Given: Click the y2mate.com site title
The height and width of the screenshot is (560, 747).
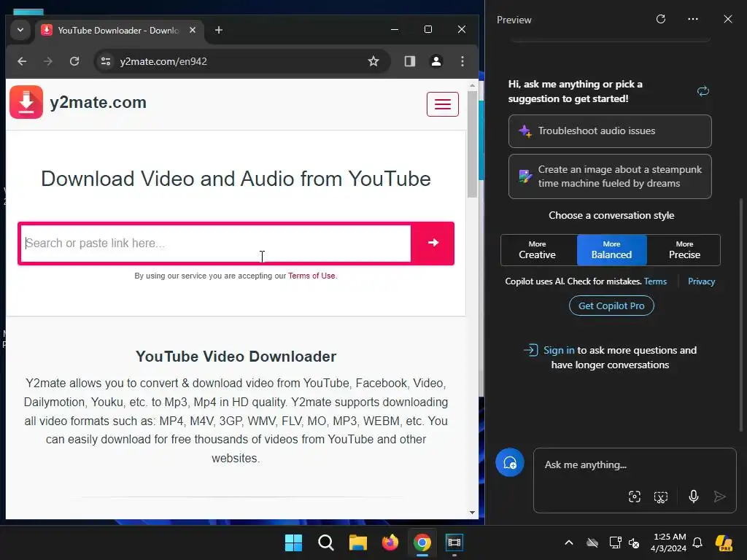Looking at the screenshot, I should (98, 102).
